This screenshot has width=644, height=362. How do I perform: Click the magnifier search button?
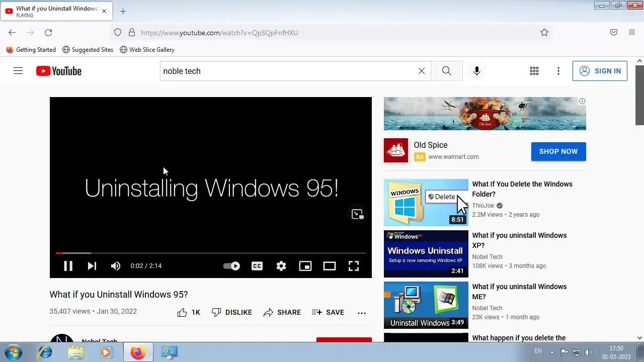point(447,71)
